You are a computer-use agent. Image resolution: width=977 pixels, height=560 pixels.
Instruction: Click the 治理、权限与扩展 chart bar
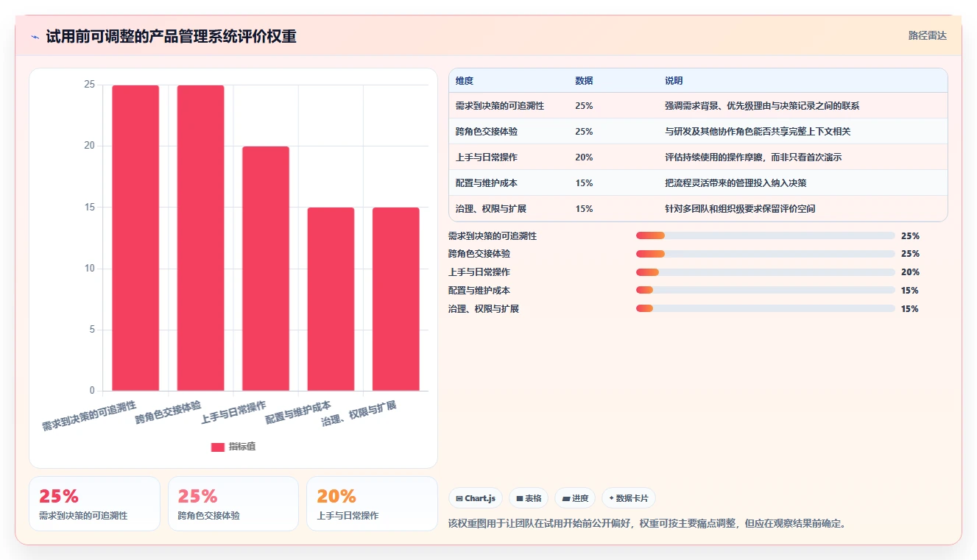(396, 299)
